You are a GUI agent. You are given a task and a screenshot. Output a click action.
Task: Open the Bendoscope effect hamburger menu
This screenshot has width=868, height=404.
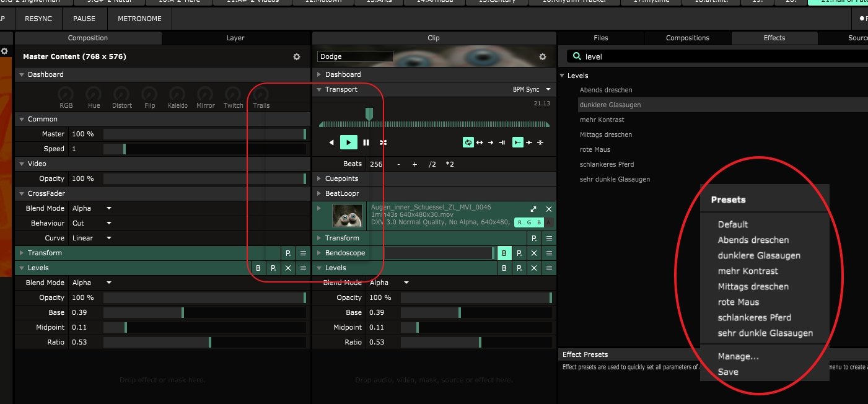coord(549,253)
